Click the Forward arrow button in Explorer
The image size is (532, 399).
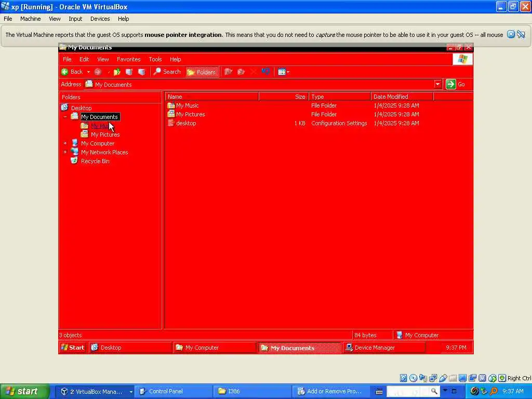point(98,72)
